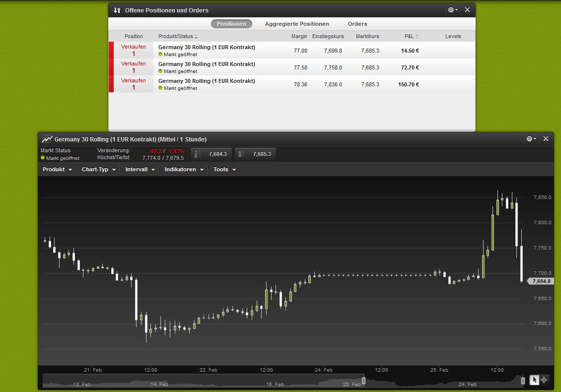Screen dimensions: 561x392
Task: Click the Levels column header
Action: (453, 37)
